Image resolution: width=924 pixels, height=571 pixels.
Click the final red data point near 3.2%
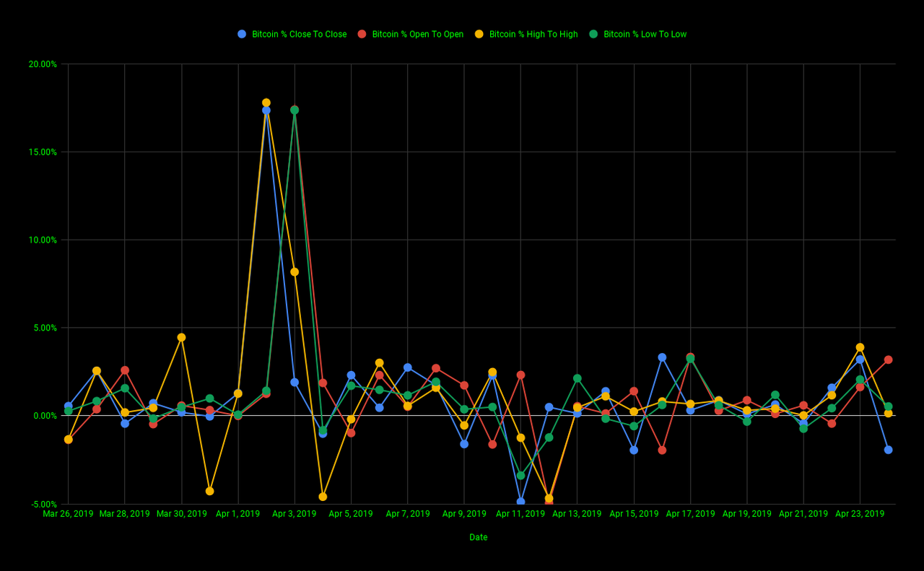888,359
